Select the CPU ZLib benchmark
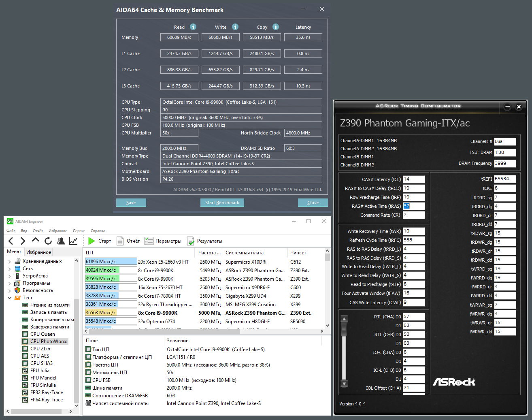Viewport: 532px width, 420px height. 36,349
